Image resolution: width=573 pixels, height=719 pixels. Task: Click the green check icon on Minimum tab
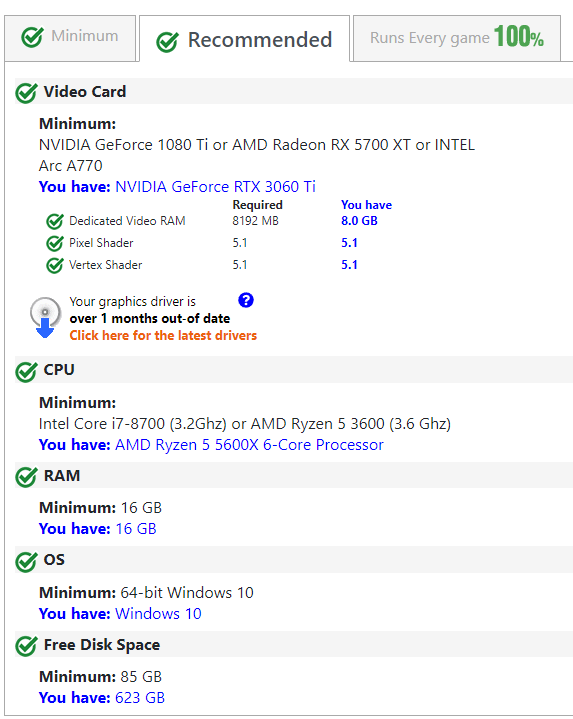(x=33, y=37)
